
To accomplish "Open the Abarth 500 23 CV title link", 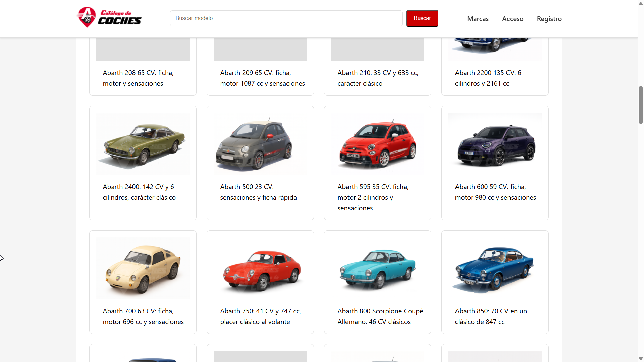I will pos(258,192).
